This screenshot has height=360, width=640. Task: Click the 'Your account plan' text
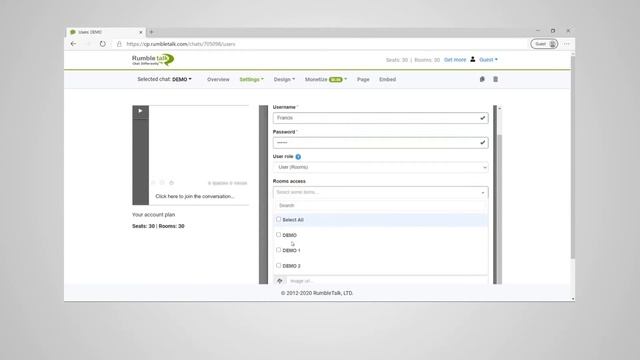[x=153, y=215]
